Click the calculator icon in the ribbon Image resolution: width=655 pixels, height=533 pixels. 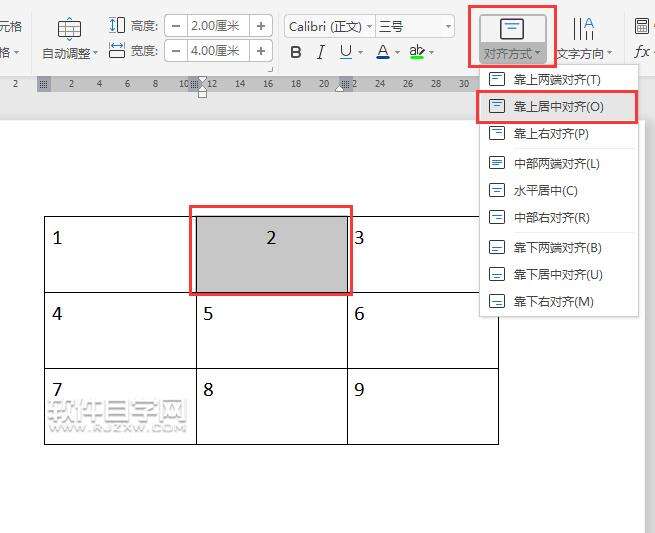[x=642, y=25]
